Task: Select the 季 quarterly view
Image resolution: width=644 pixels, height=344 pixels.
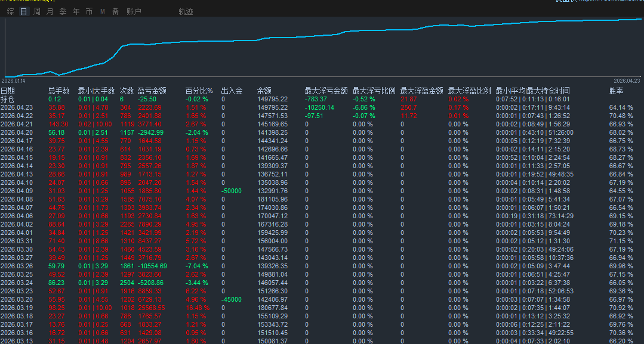Action: point(63,11)
